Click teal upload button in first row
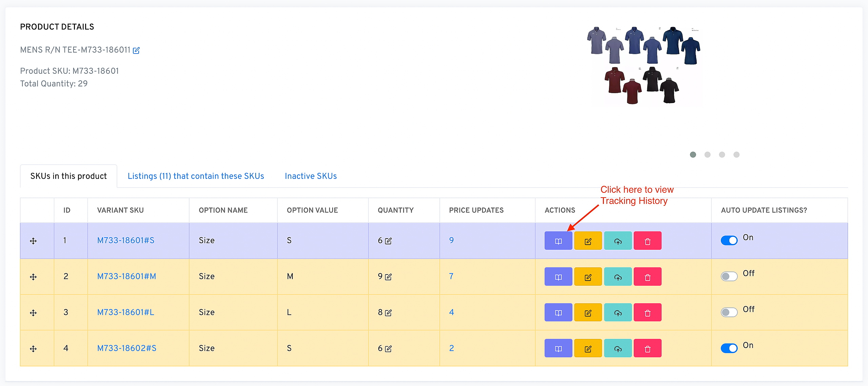The height and width of the screenshot is (386, 868). click(x=618, y=241)
